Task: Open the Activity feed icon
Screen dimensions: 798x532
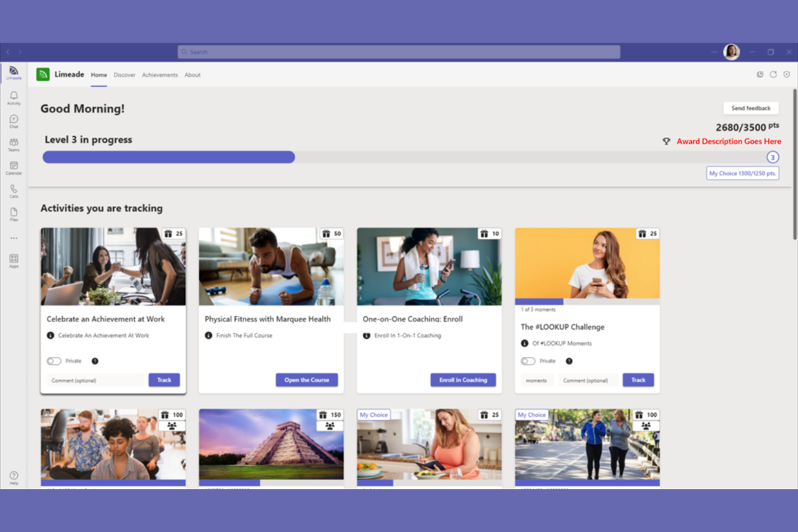Action: (x=13, y=98)
